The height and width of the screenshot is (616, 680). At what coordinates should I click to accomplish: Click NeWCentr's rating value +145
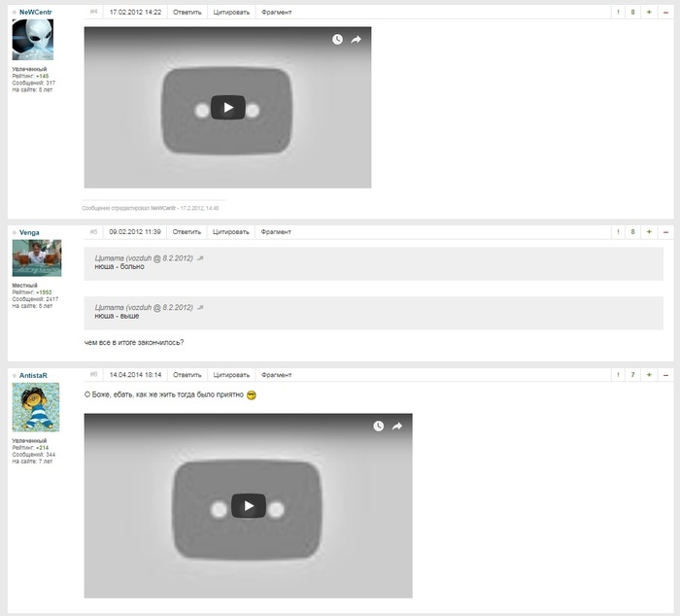(x=43, y=76)
